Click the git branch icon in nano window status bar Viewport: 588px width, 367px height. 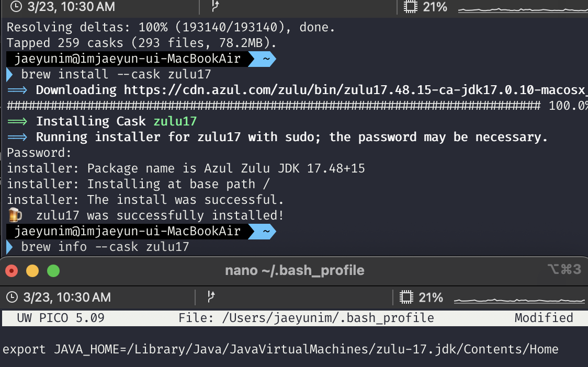point(211,297)
